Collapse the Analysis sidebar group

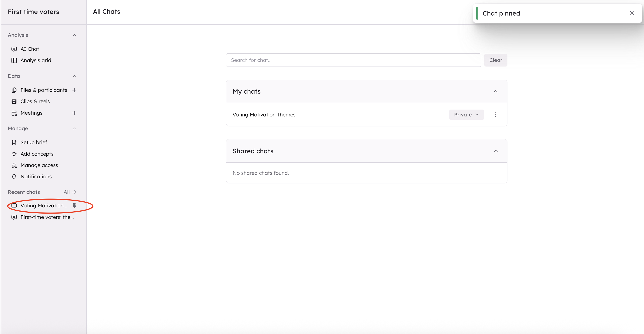74,35
